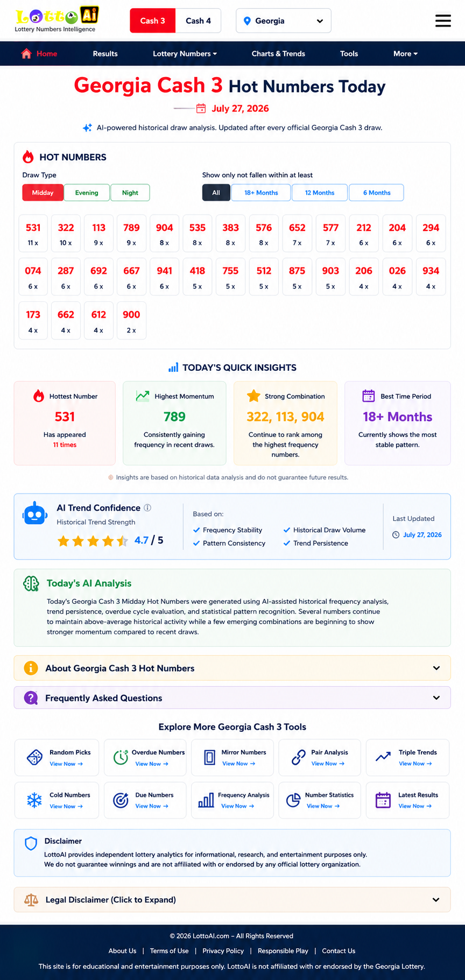The width and height of the screenshot is (465, 980).
Task: Click the Mirror Numbers icon
Action: coord(210,757)
